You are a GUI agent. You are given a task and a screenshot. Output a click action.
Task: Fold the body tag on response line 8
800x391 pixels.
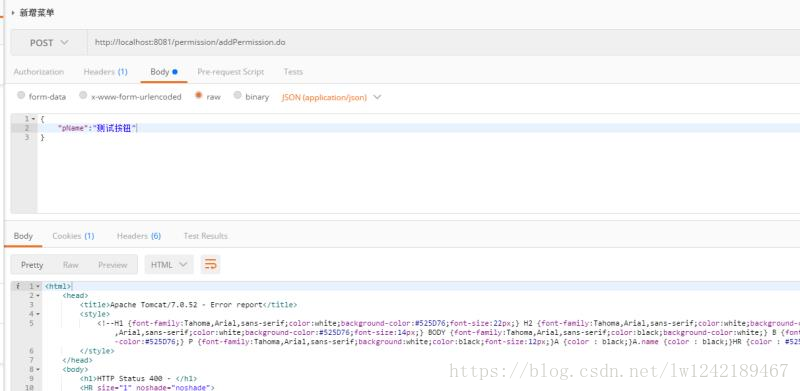(38, 369)
